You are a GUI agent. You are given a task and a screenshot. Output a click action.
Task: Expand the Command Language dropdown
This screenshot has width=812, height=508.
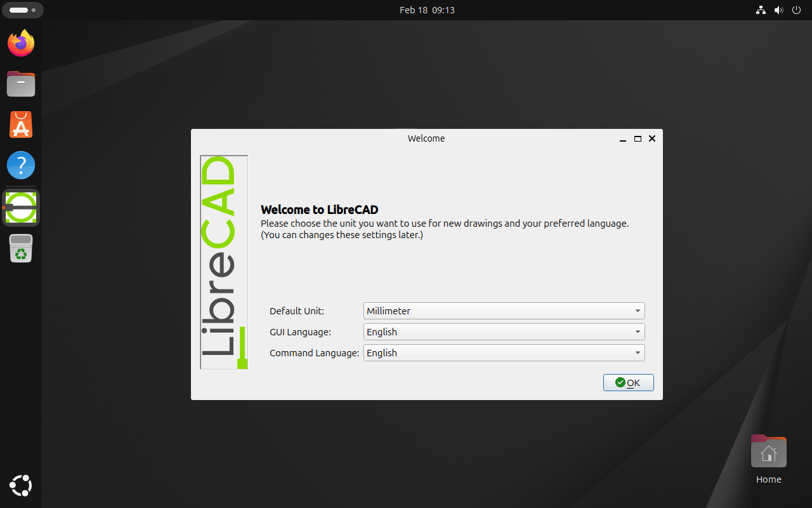coord(504,353)
